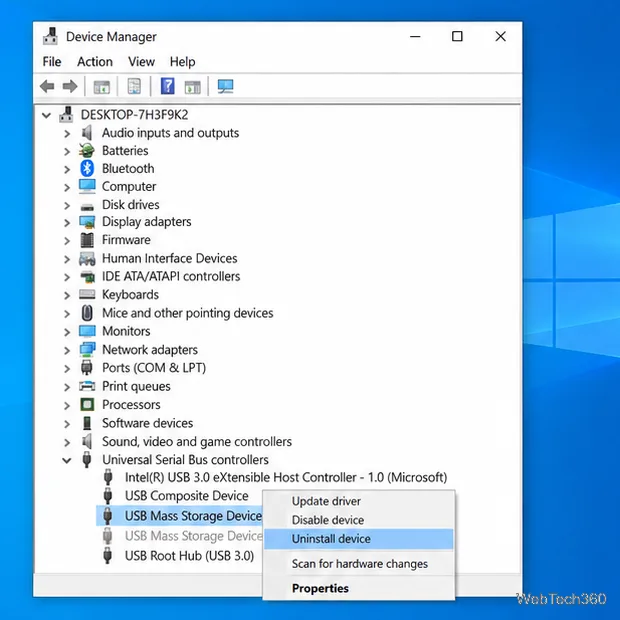Click the Bluetooth icon
The height and width of the screenshot is (620, 620).
[x=87, y=168]
